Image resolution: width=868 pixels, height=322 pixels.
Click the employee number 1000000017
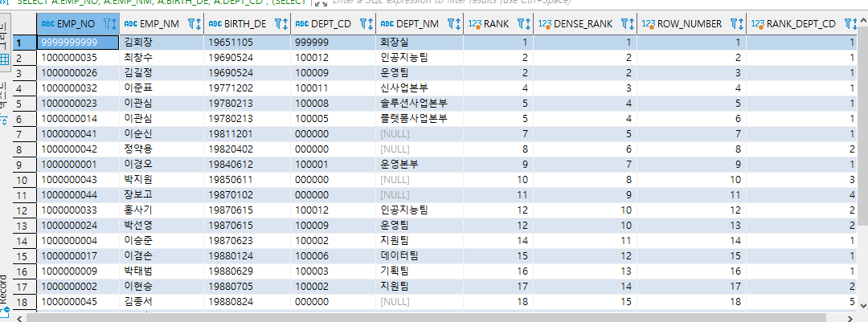[x=77, y=255]
